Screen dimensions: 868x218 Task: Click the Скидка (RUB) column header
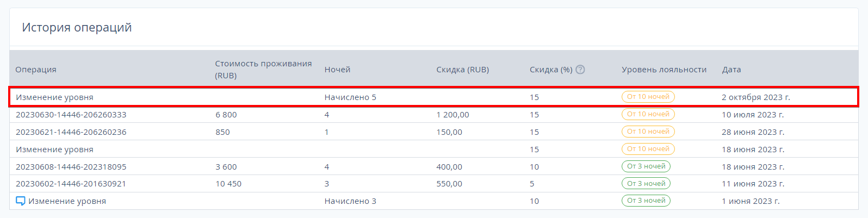(463, 70)
